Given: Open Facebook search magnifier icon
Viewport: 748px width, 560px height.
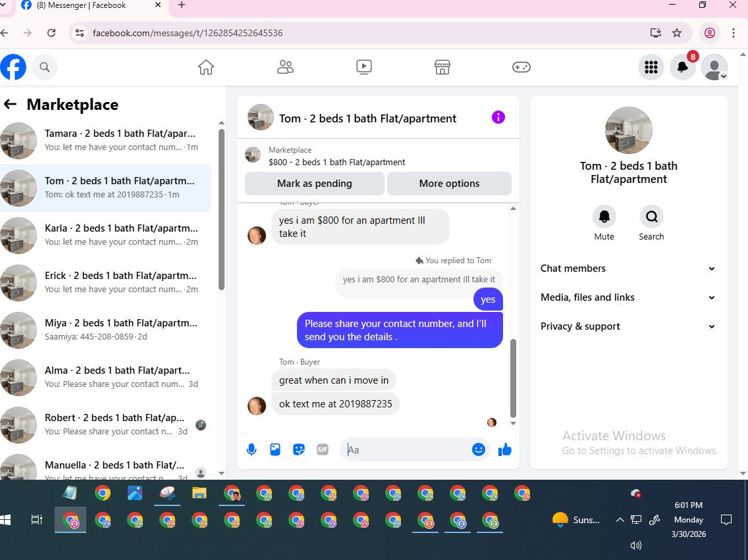Looking at the screenshot, I should pos(45,67).
